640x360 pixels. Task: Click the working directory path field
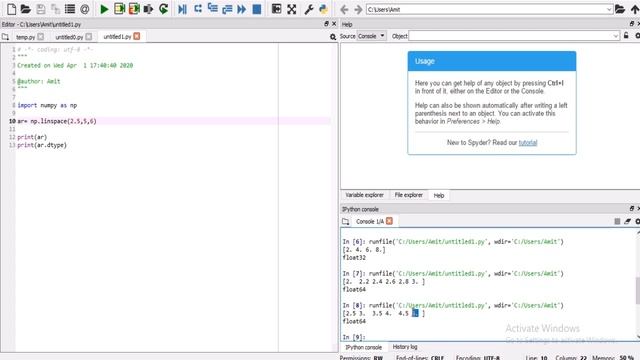pos(486,9)
